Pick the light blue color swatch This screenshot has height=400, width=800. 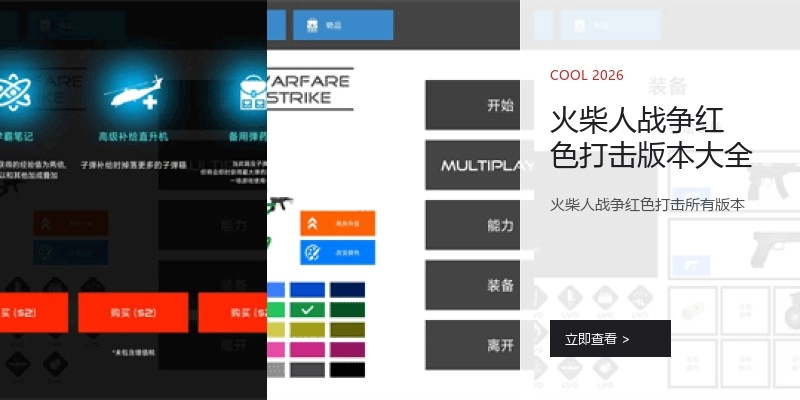pyautogui.click(x=276, y=290)
